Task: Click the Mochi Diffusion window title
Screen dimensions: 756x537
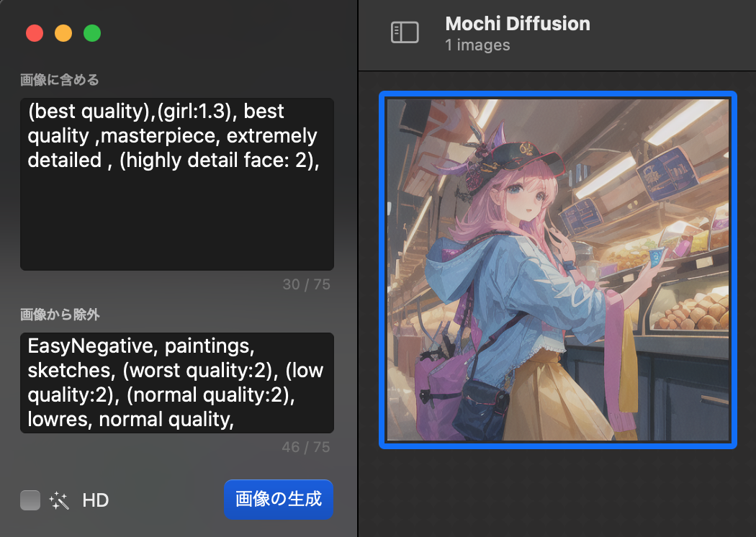Action: (x=517, y=24)
